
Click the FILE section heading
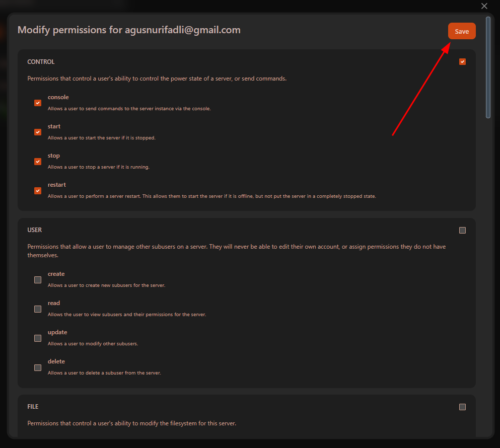(x=33, y=407)
